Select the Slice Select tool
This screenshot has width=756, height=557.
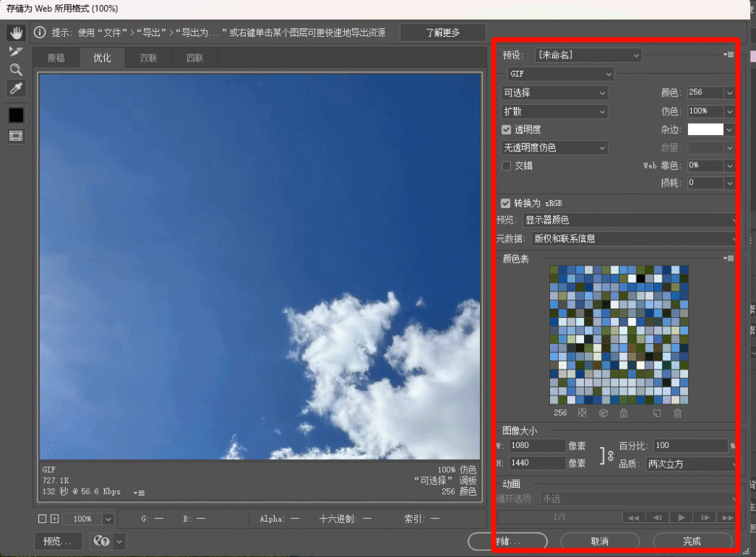click(x=16, y=51)
